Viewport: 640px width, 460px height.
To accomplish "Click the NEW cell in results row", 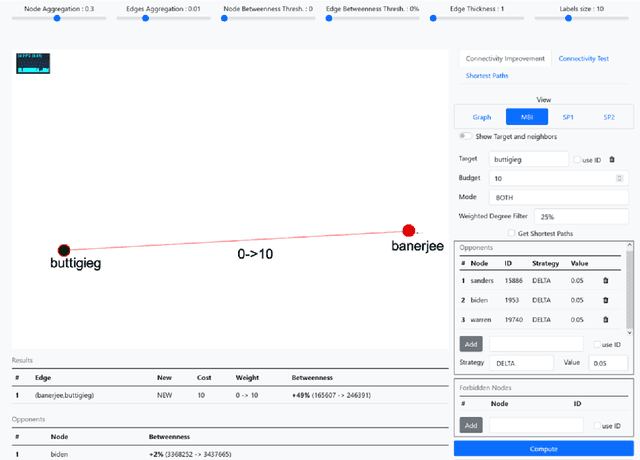I will click(164, 395).
